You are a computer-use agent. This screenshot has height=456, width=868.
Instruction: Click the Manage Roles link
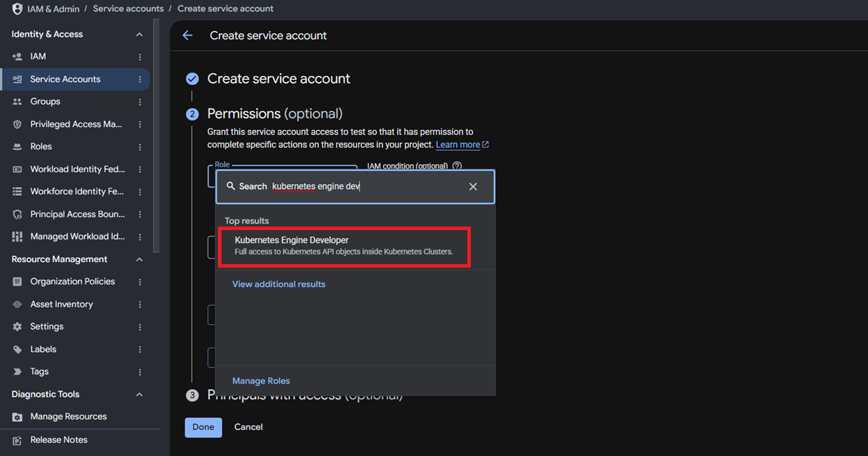(261, 381)
